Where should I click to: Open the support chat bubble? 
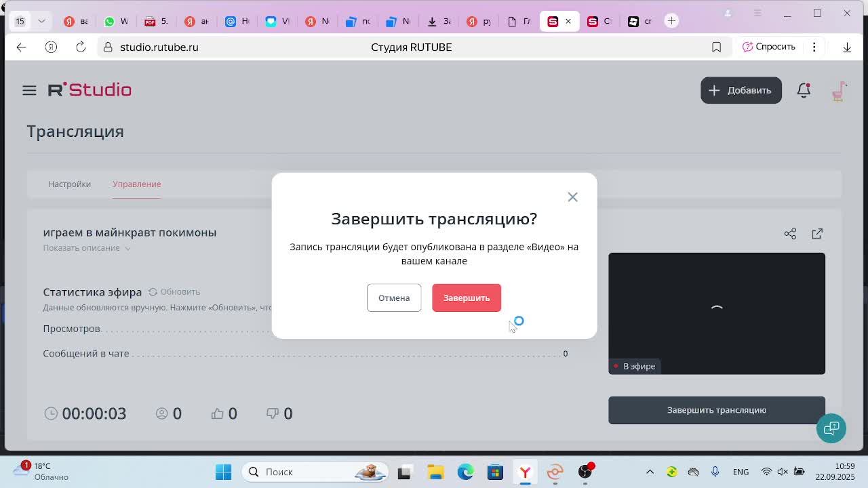coord(831,428)
